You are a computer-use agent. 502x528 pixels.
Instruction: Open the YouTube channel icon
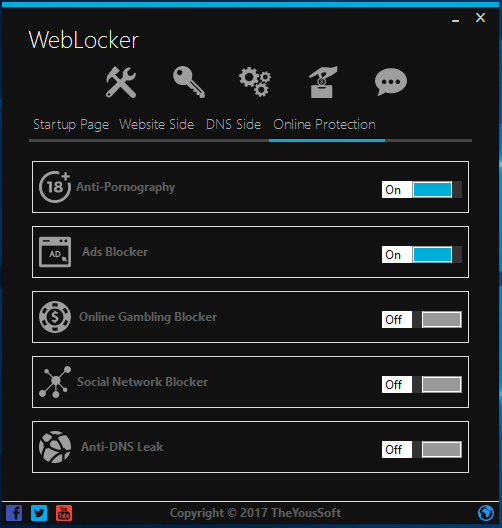coord(64,513)
